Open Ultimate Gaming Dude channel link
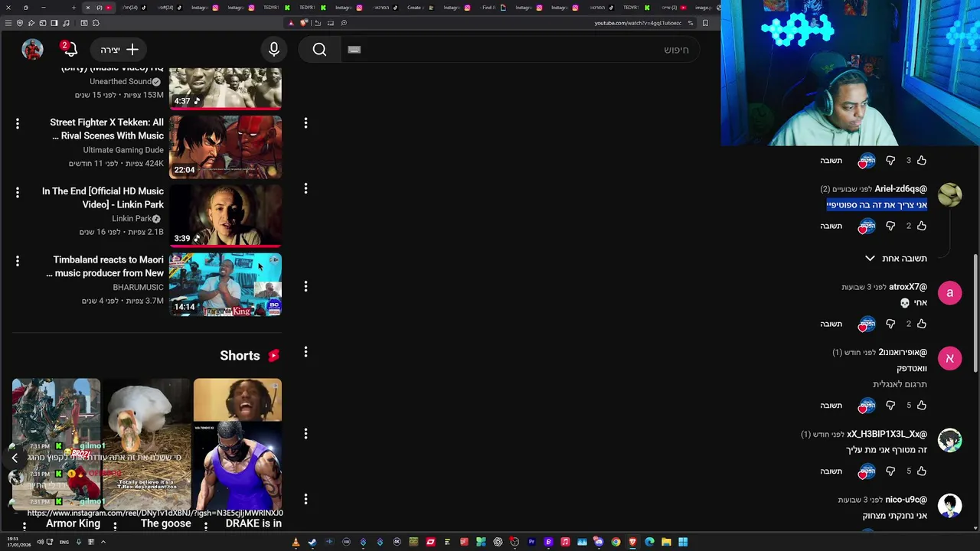This screenshot has height=551, width=980. click(123, 150)
